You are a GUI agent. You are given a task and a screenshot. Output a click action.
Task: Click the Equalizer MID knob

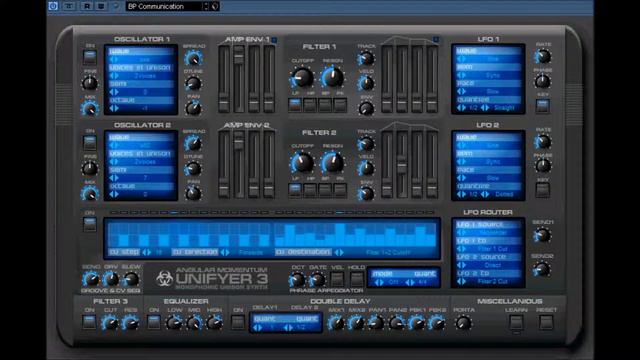[194, 323]
